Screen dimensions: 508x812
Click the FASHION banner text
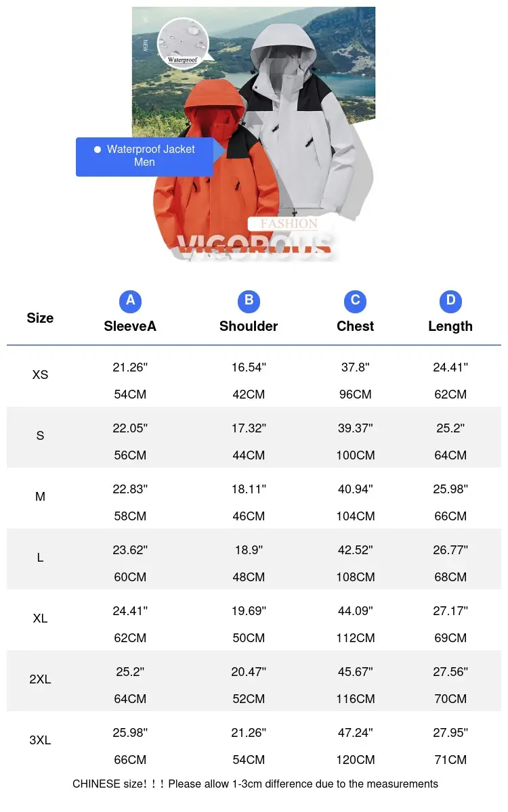[x=289, y=224]
